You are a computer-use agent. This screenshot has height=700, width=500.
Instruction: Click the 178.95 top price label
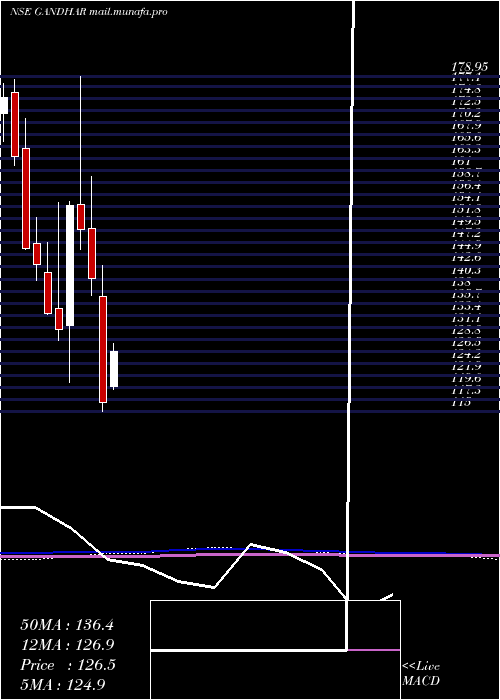tap(470, 67)
